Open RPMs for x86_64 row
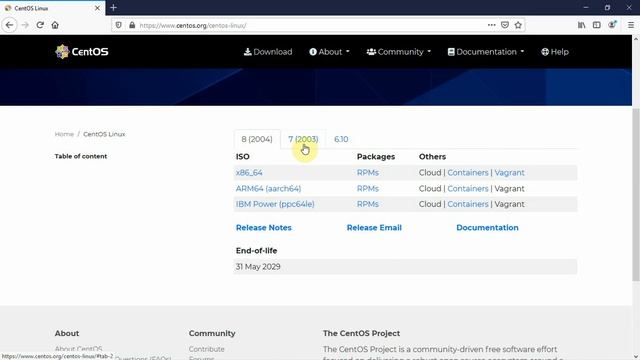640x360 pixels. (x=368, y=173)
